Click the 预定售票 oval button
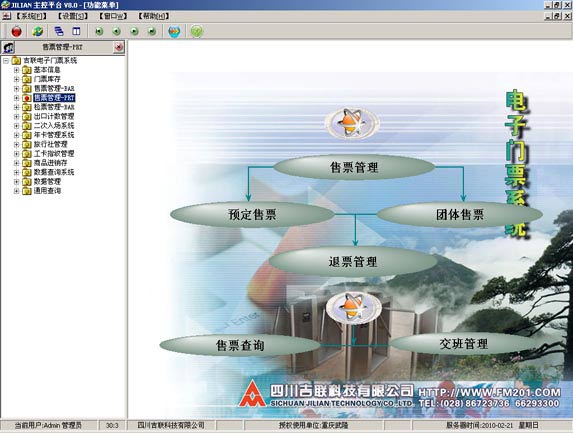 [252, 214]
